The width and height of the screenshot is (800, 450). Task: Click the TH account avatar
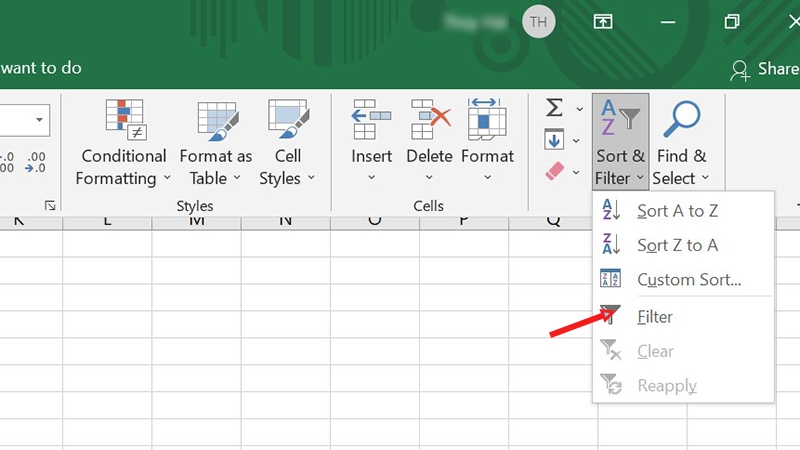[x=538, y=21]
